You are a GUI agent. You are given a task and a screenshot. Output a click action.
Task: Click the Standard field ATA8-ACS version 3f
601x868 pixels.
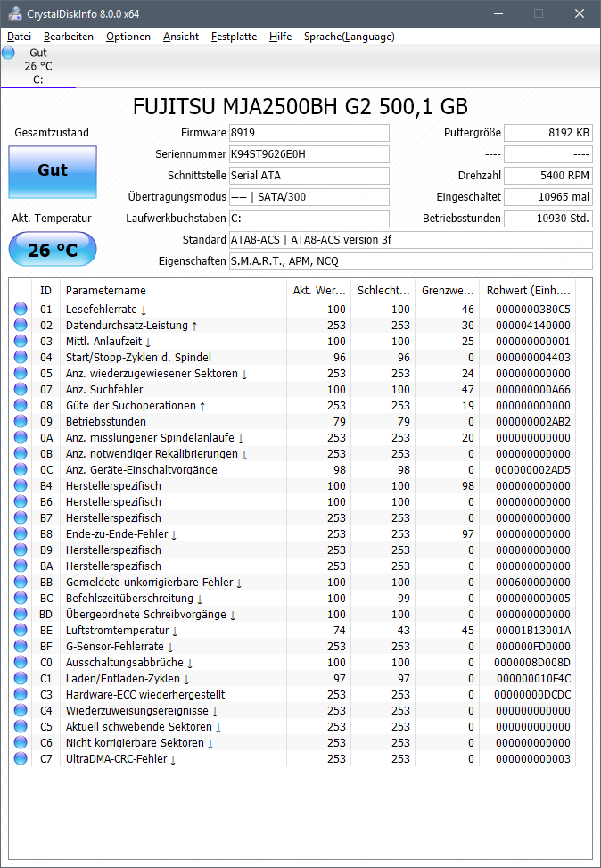411,240
